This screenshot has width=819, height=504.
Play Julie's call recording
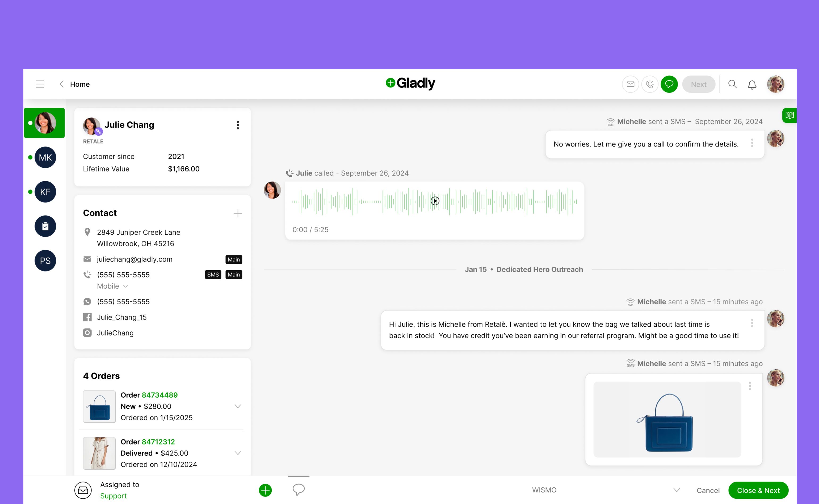tap(435, 201)
